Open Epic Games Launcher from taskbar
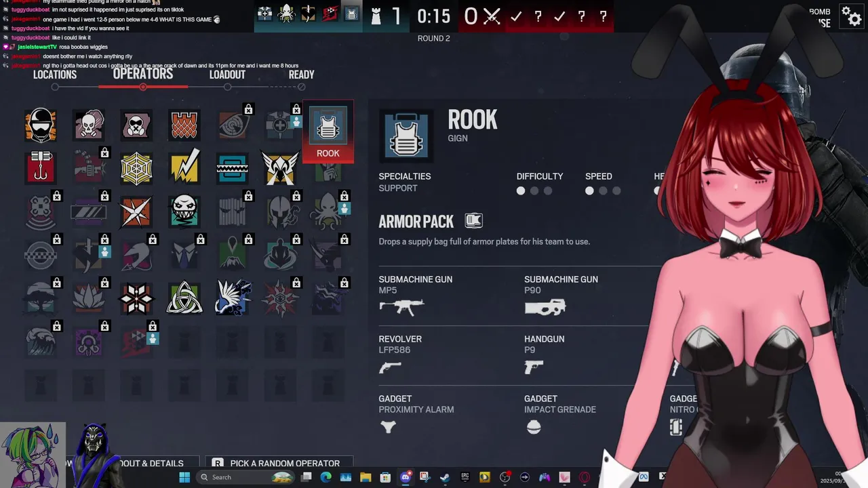The height and width of the screenshot is (488, 868). coord(465,477)
